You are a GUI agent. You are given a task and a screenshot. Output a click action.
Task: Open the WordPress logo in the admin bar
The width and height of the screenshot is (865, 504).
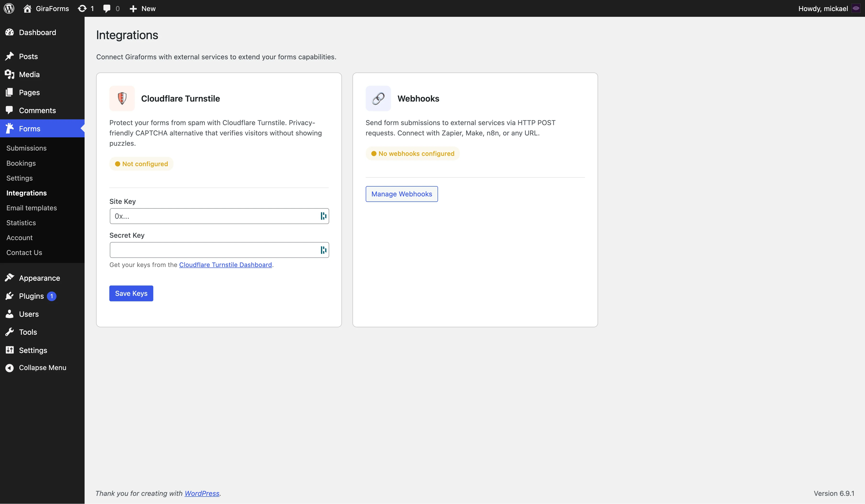(9, 8)
